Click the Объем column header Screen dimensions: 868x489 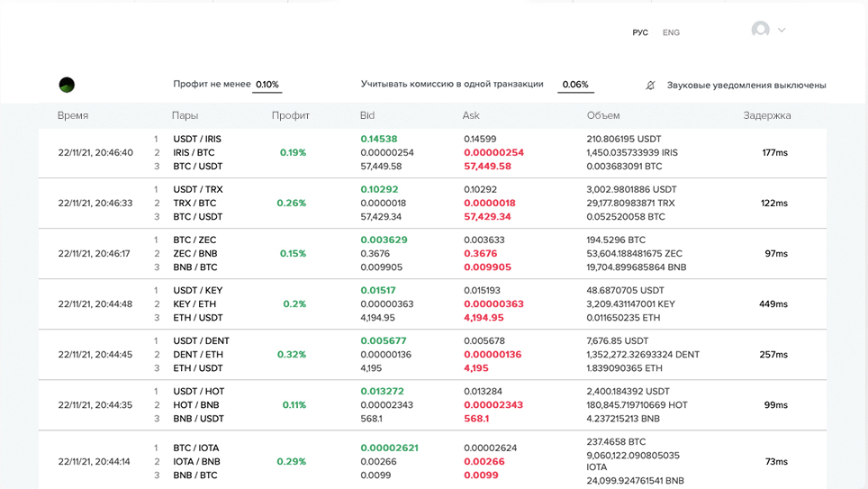(x=603, y=115)
